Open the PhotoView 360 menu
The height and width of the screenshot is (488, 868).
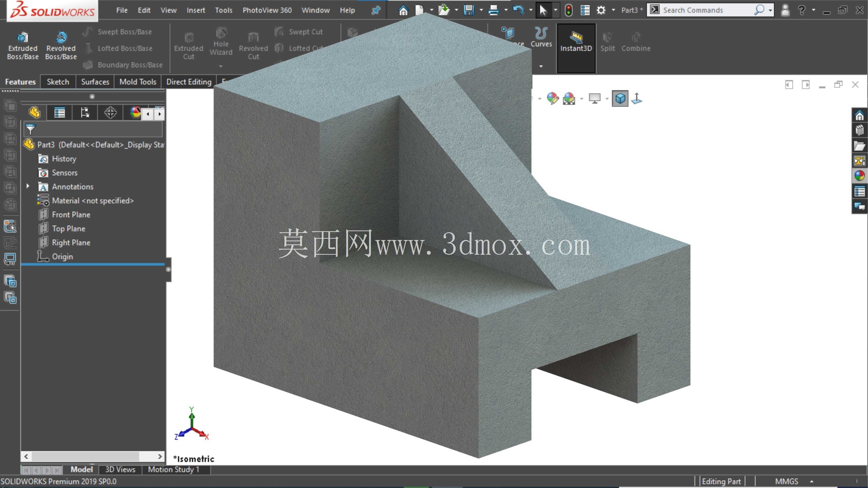[267, 10]
